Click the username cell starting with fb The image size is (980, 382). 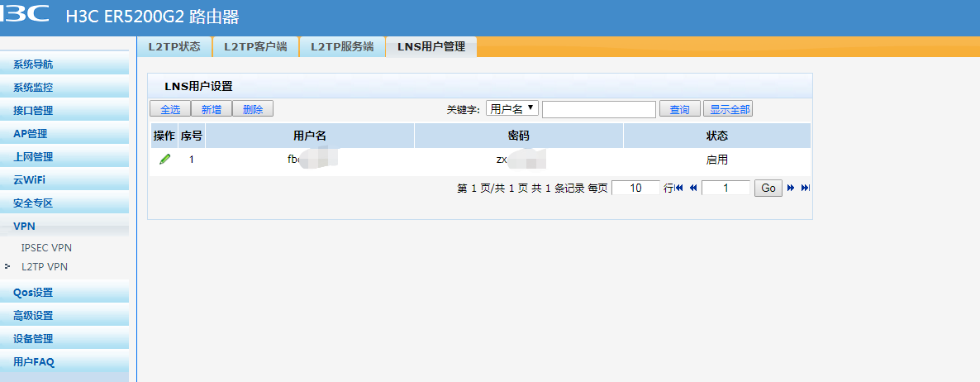pos(310,160)
